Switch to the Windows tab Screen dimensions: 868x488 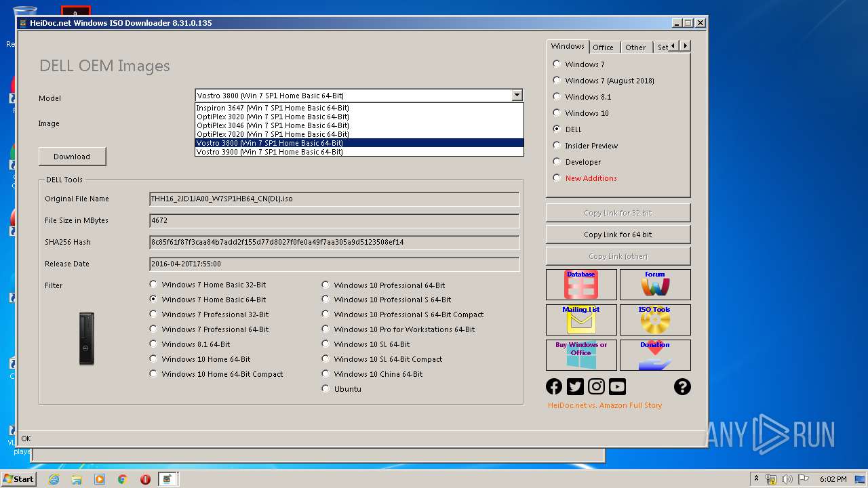coord(568,46)
